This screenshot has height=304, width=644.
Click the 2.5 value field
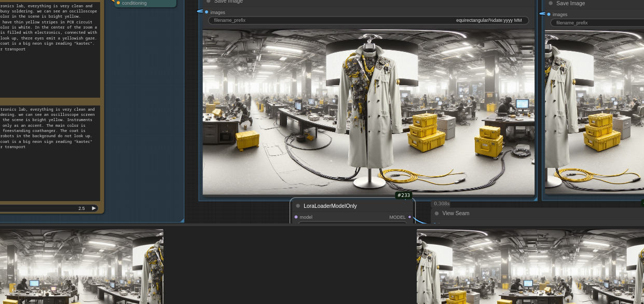coord(50,208)
